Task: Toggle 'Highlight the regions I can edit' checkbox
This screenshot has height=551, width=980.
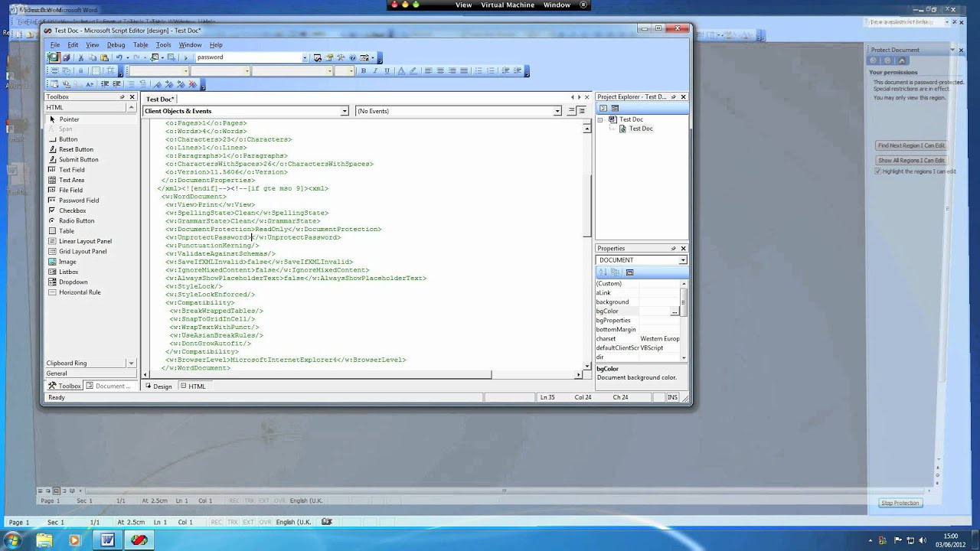Action: (877, 171)
